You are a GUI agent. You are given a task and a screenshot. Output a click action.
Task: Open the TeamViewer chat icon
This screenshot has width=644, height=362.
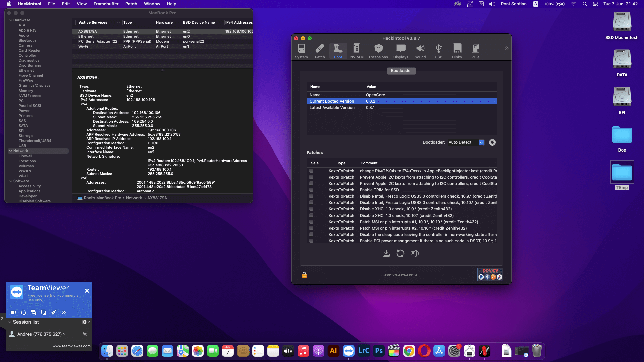click(x=34, y=312)
